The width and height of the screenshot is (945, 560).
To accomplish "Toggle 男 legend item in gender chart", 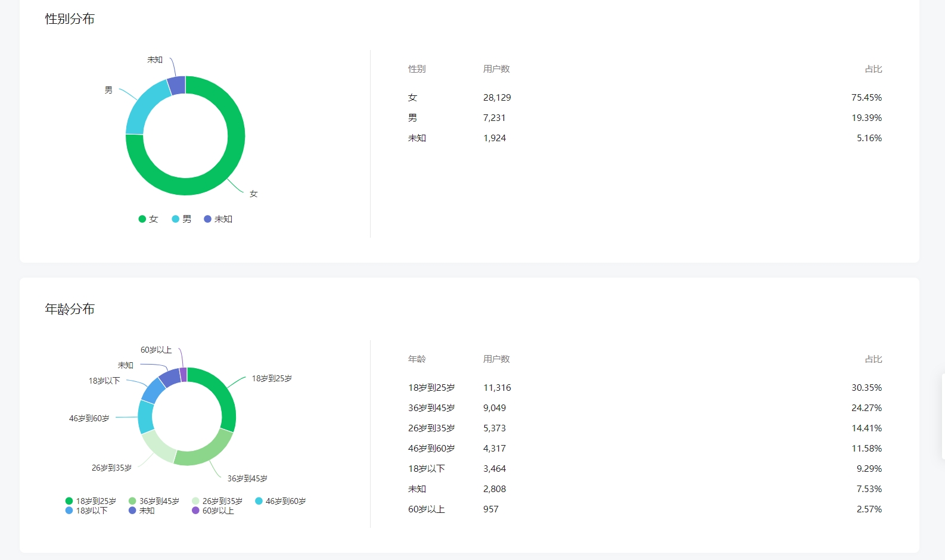I will coord(182,219).
